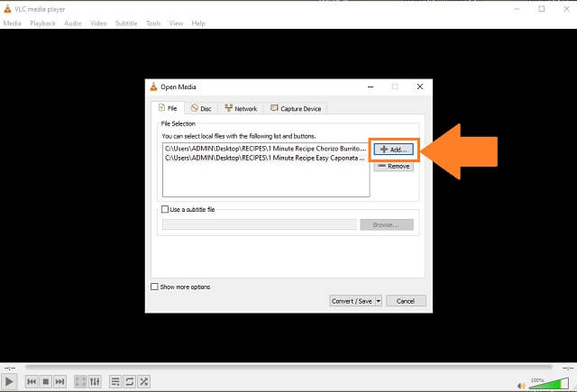Mute audio with the speaker icon

[x=521, y=386]
